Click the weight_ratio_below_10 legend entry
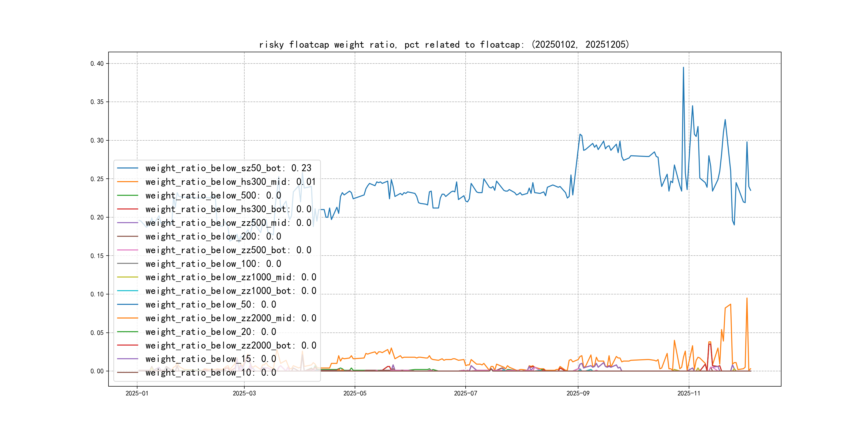The height and width of the screenshot is (434, 868). tap(211, 373)
